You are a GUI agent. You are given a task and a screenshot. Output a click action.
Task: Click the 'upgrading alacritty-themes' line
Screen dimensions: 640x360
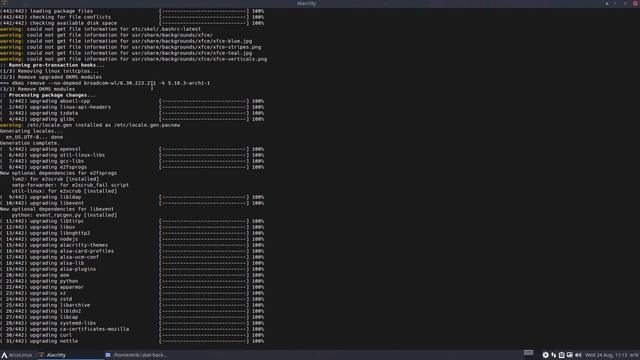coord(132,245)
